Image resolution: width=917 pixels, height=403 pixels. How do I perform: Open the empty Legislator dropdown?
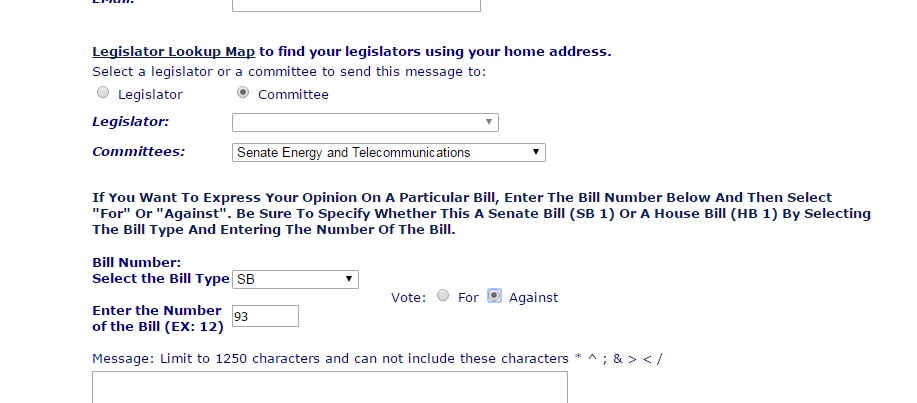click(365, 122)
